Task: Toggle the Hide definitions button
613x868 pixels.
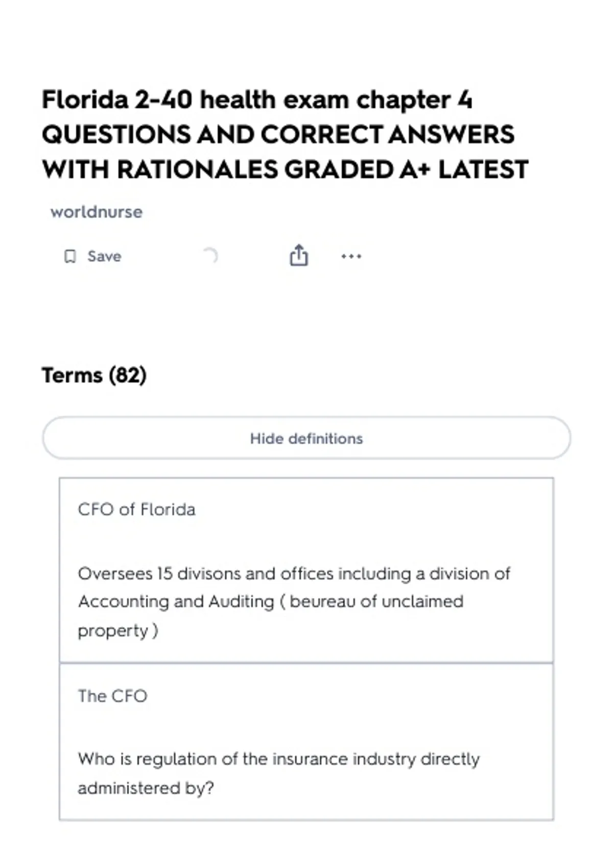Action: [306, 438]
